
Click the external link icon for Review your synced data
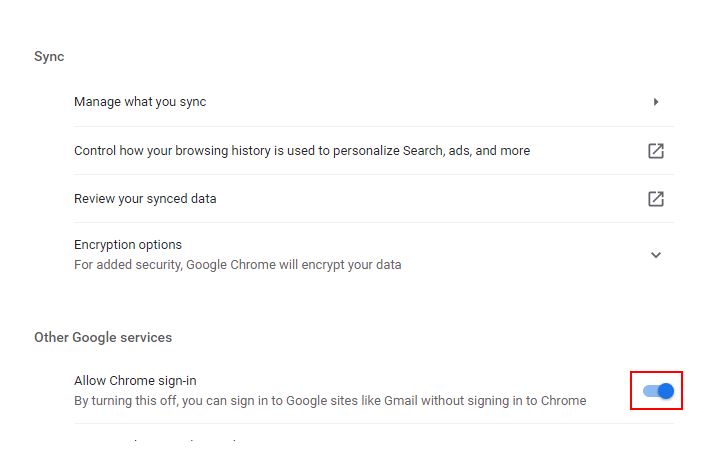[656, 199]
